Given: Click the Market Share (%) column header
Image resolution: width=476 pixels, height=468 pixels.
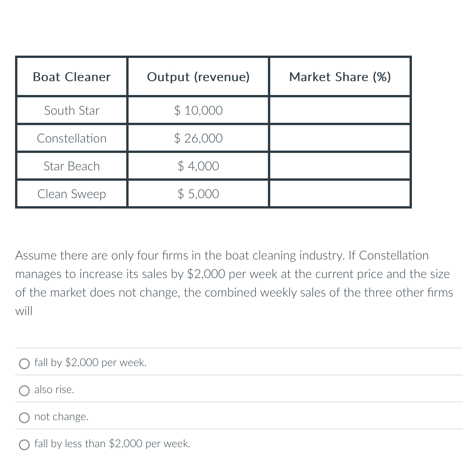Looking at the screenshot, I should point(340,76).
